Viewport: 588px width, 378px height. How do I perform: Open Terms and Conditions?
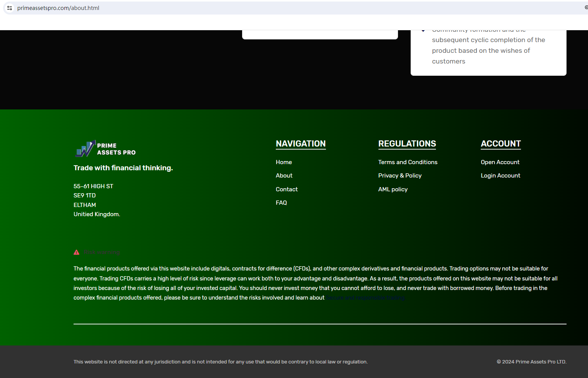pos(408,162)
